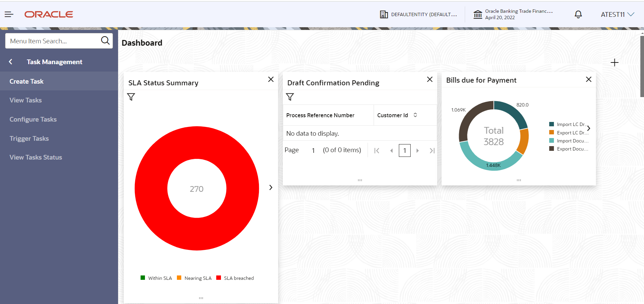Close the SLA Status Summary widget
This screenshot has width=644, height=304.
point(271,79)
